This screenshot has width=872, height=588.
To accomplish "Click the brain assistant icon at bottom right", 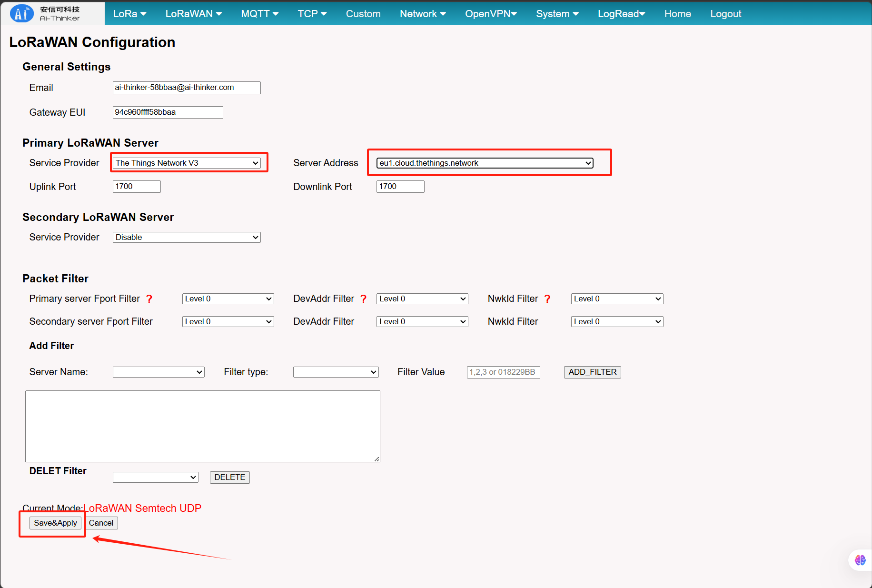I will click(x=860, y=560).
